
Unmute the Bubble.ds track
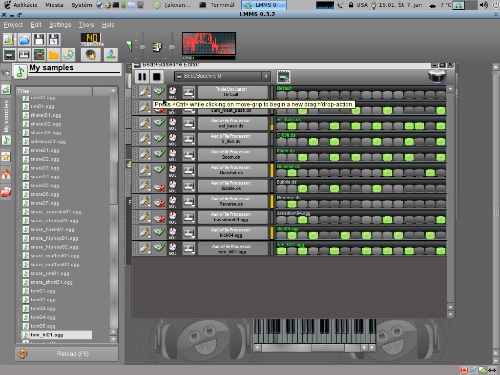coord(159,186)
